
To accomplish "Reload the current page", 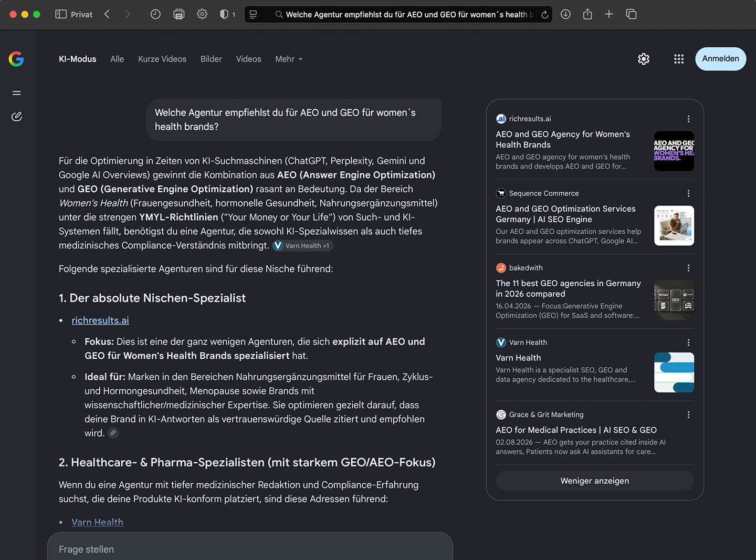I will coord(545,15).
